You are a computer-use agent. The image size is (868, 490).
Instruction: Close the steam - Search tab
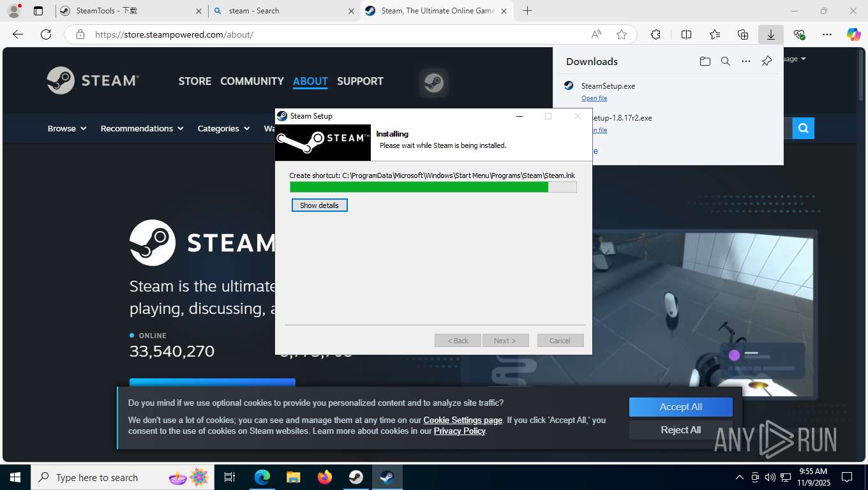(x=351, y=11)
